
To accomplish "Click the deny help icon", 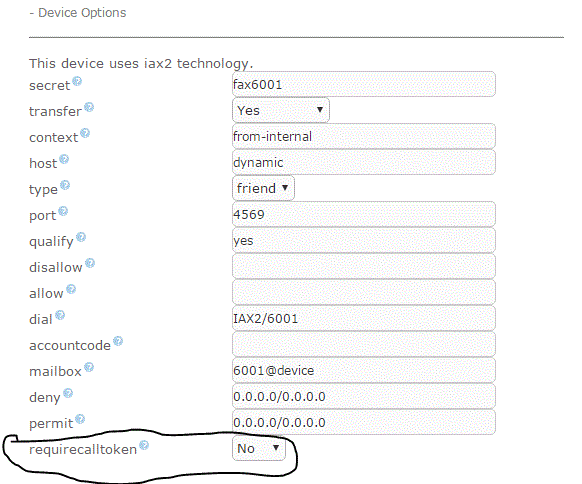I will tap(68, 393).
